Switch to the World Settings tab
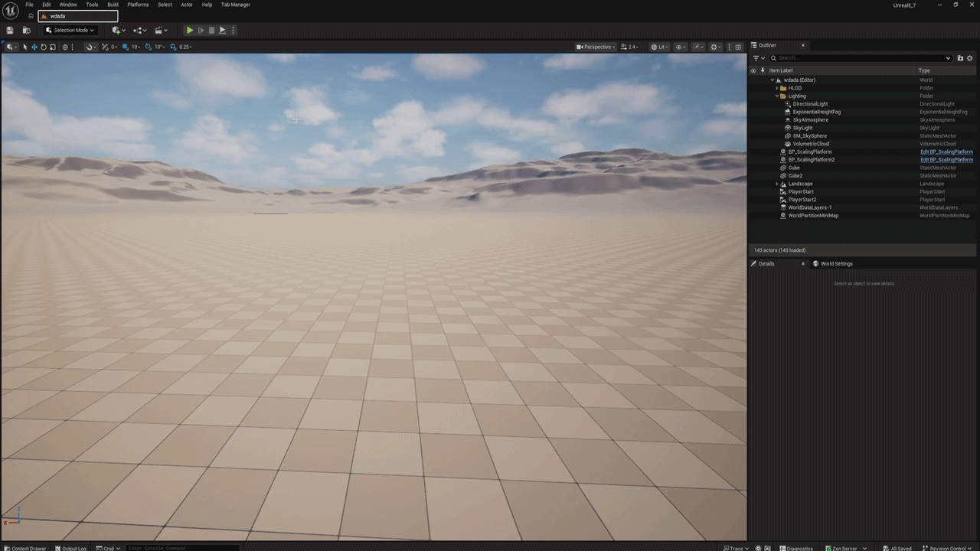This screenshot has height=551, width=980. click(x=833, y=263)
